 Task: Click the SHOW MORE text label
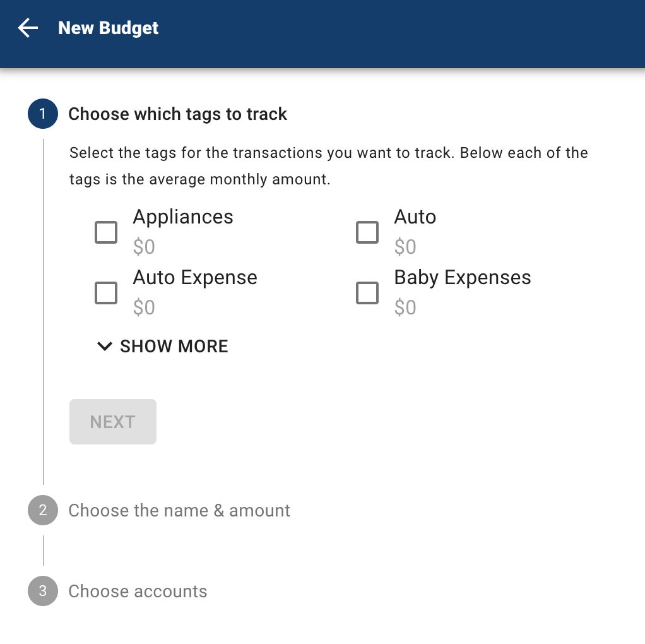(x=174, y=346)
